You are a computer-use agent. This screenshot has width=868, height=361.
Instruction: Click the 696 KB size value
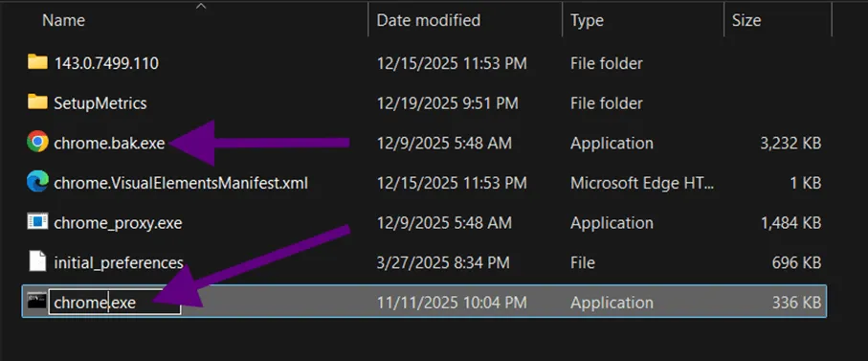pos(796,262)
